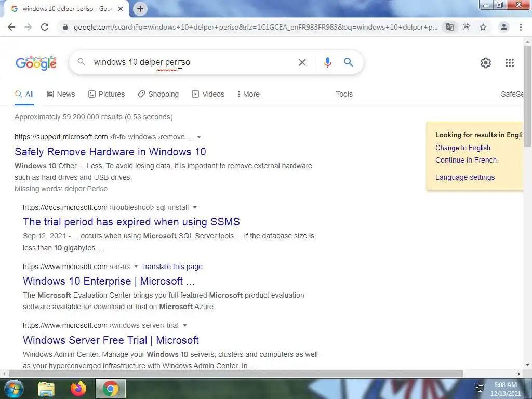Open Google quick settings gear
The image size is (532, 399).
click(486, 63)
